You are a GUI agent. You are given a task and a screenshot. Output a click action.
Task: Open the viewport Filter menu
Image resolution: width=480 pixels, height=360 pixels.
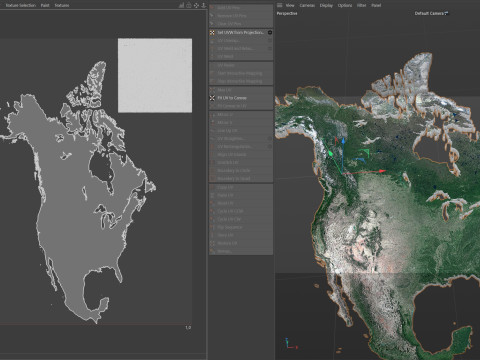[361, 5]
